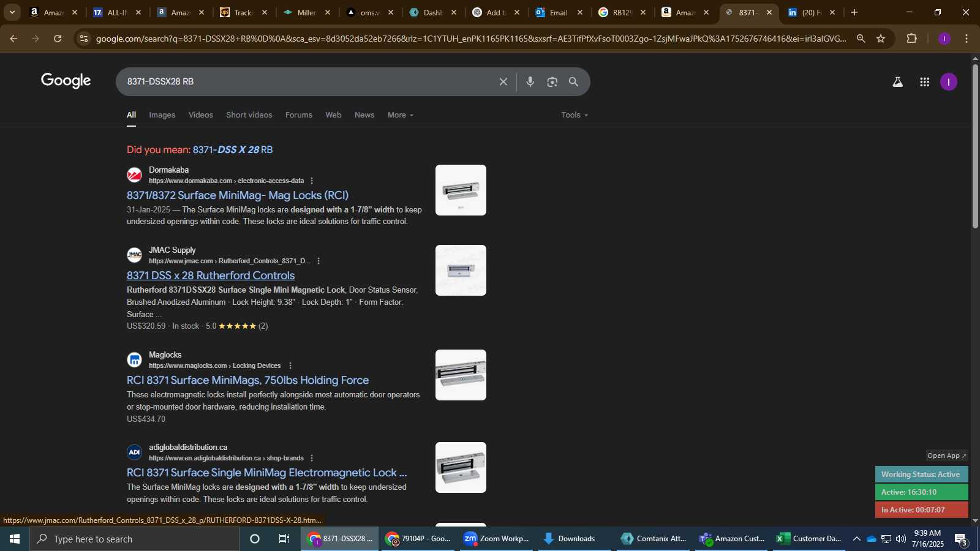Show hidden system tray icons
The width and height of the screenshot is (980, 551).
[856, 539]
